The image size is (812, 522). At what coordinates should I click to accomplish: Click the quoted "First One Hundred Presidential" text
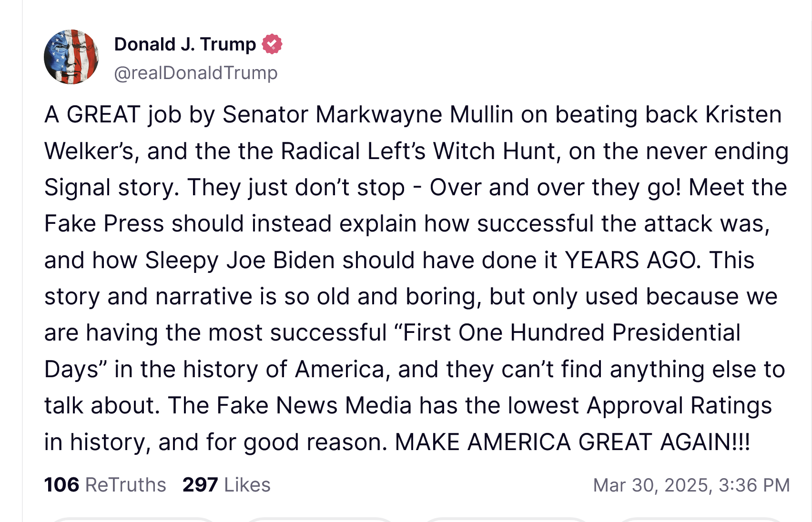pyautogui.click(x=571, y=332)
